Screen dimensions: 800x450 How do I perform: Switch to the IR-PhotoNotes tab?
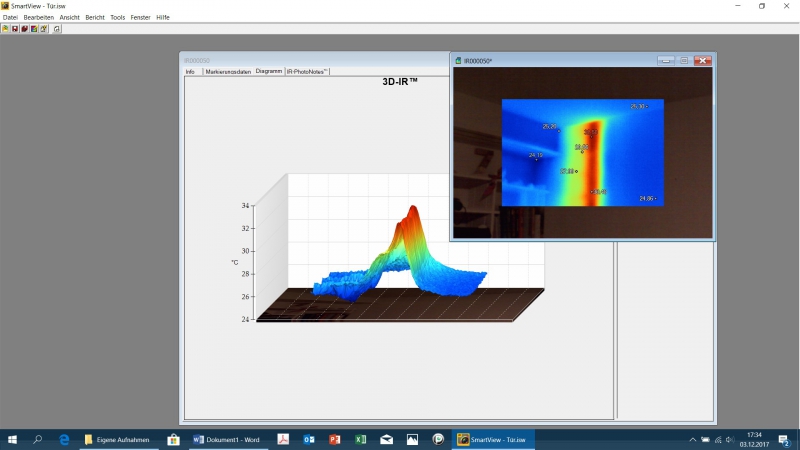pos(307,72)
